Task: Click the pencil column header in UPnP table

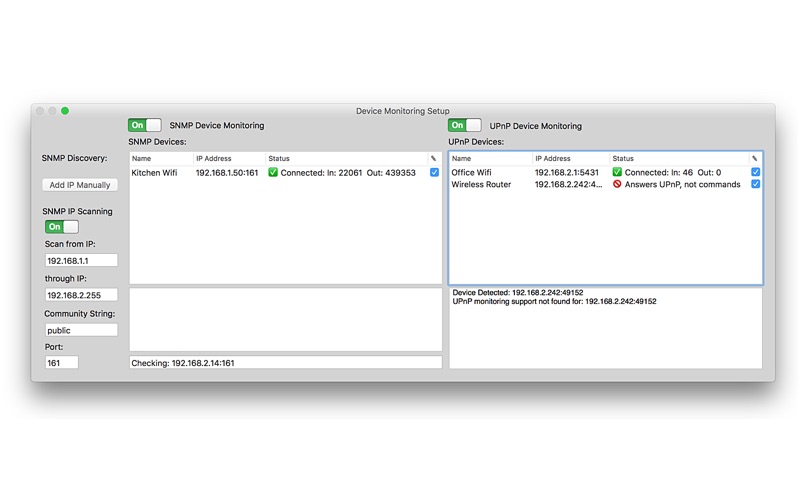Action: click(754, 159)
